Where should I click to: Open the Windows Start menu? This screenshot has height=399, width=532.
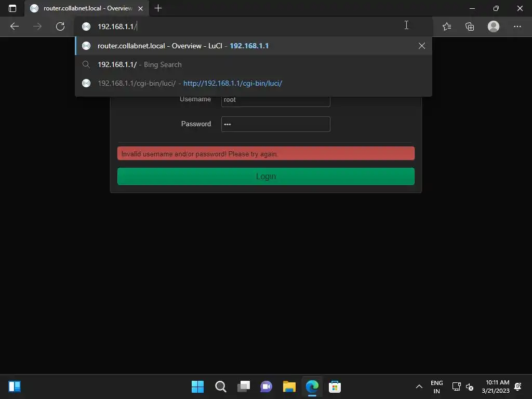tap(198, 387)
